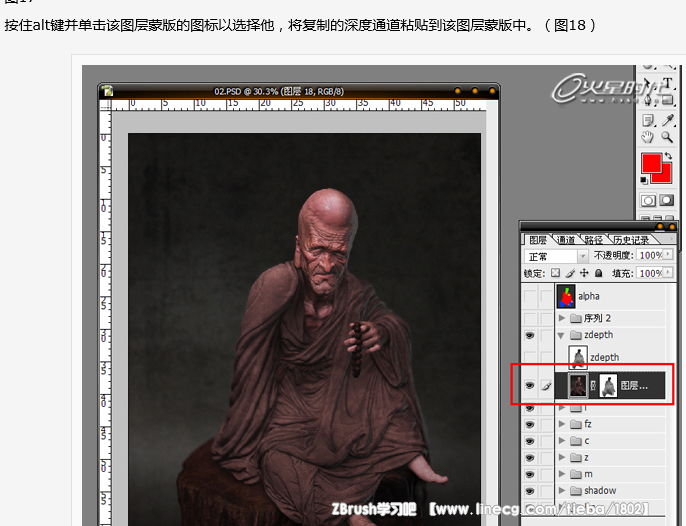The image size is (686, 526).
Task: Expand the 序列 2 group
Action: (x=562, y=318)
